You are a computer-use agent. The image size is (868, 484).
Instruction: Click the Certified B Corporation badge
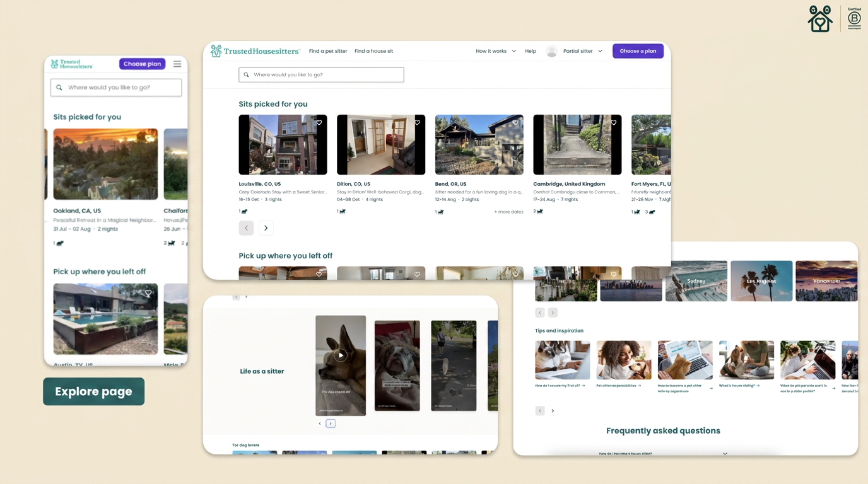(854, 18)
